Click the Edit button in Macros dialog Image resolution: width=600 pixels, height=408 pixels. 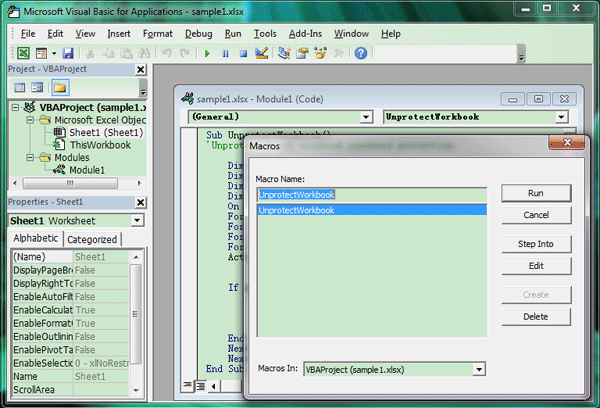coord(536,266)
